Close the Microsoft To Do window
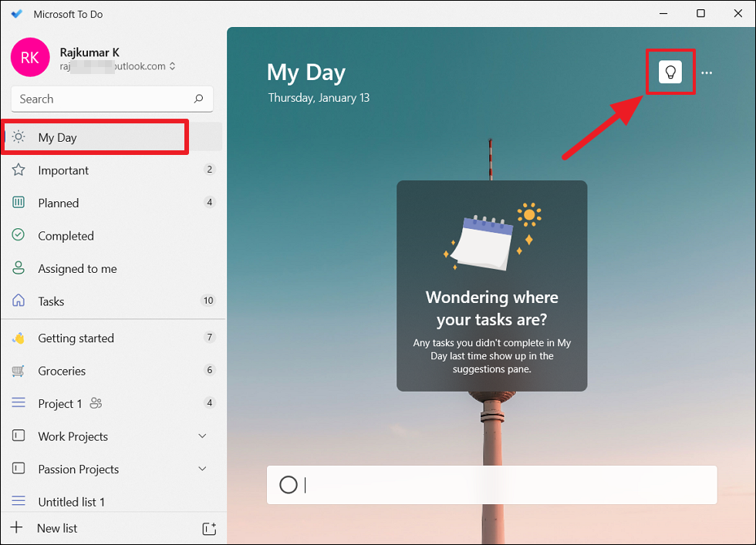The image size is (756, 545). coord(737,14)
